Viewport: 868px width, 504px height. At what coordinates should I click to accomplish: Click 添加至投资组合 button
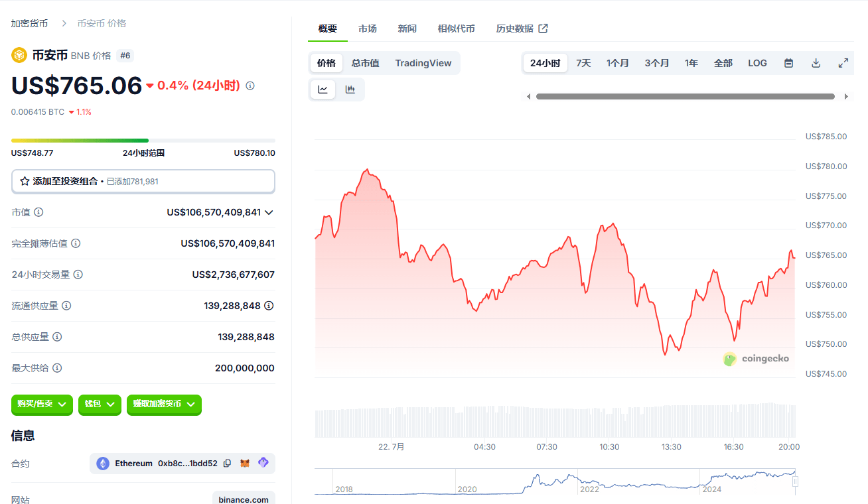143,181
